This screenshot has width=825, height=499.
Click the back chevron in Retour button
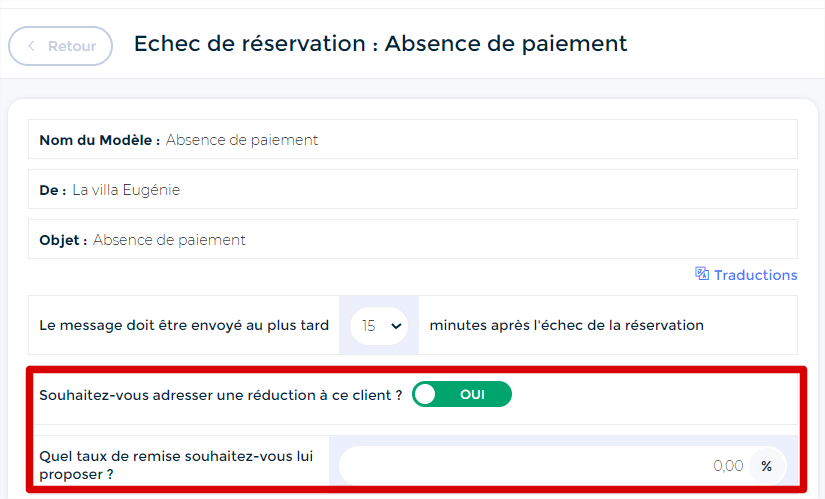32,46
